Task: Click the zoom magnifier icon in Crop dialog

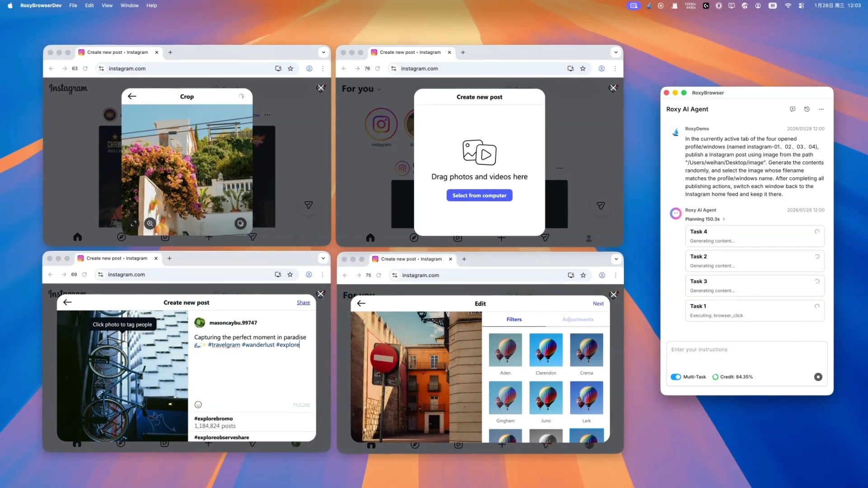Action: click(x=150, y=223)
